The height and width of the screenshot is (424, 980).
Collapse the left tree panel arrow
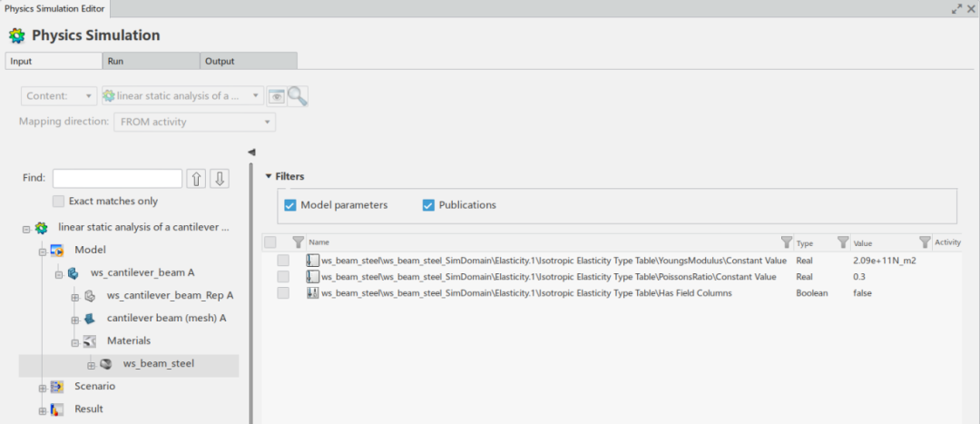point(251,152)
